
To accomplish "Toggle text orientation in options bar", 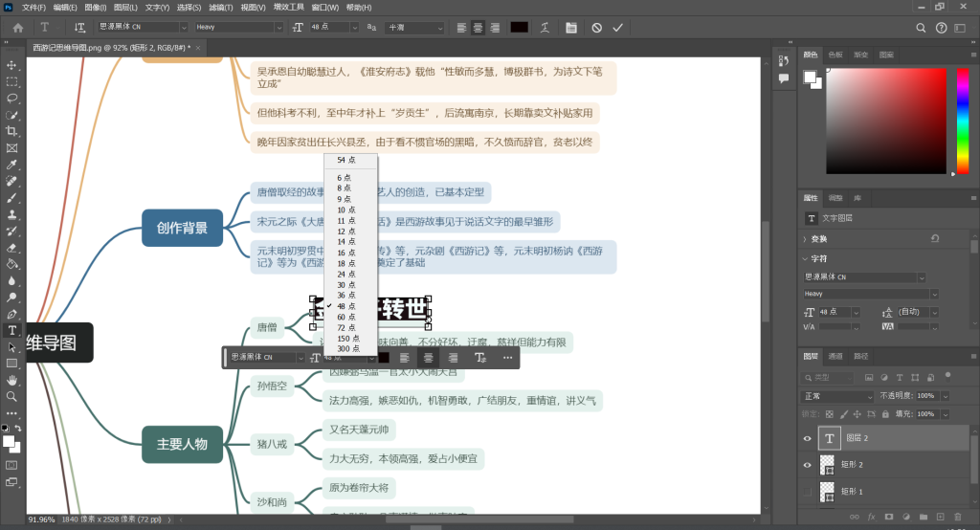I will (79, 28).
